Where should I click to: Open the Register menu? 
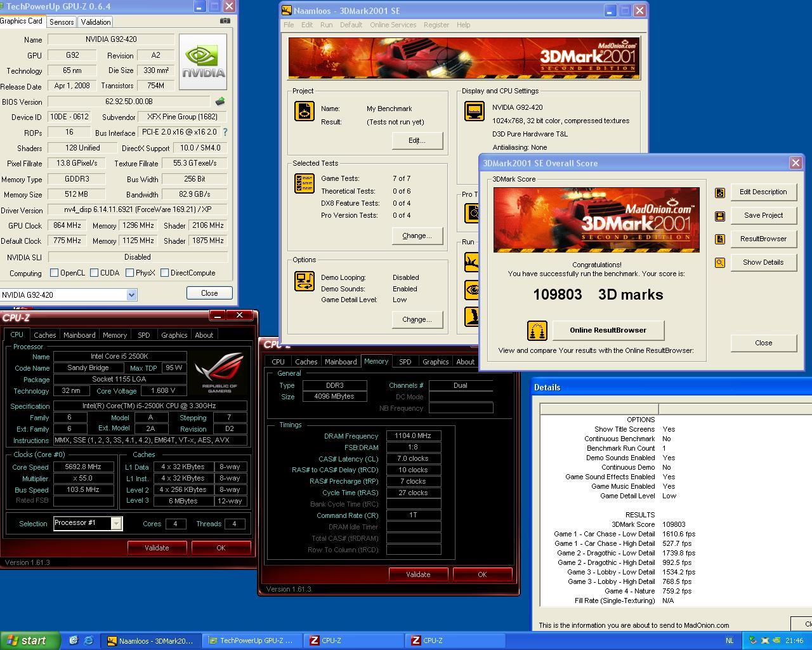pyautogui.click(x=436, y=25)
